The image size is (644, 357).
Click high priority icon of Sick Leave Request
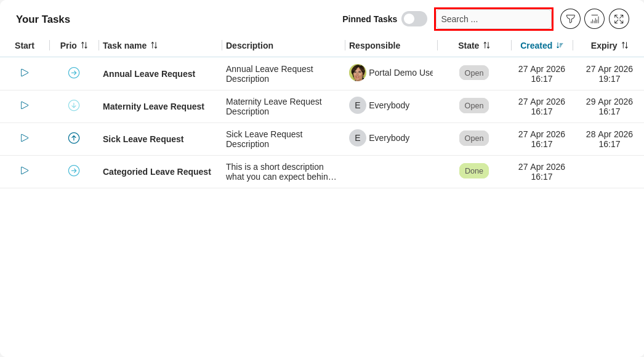coord(74,138)
